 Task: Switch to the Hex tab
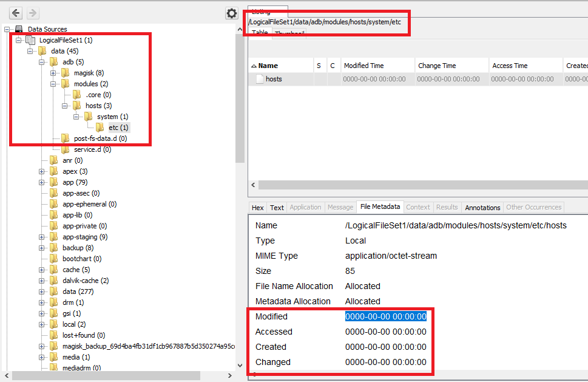(x=258, y=208)
